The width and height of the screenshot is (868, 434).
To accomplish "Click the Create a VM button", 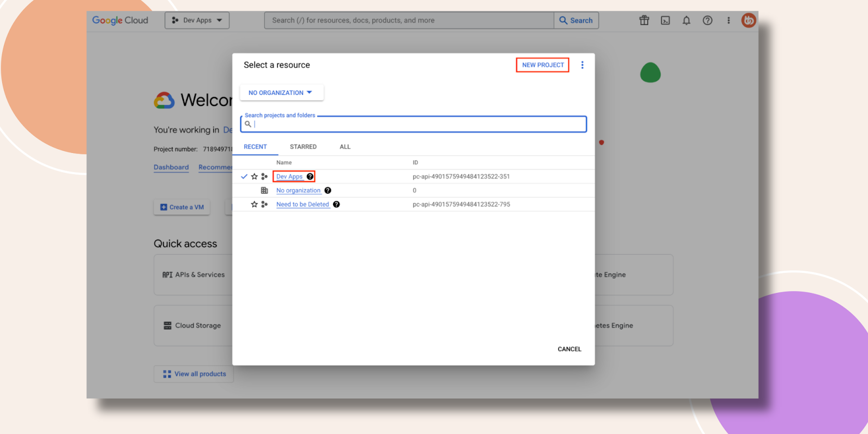I will 182,207.
